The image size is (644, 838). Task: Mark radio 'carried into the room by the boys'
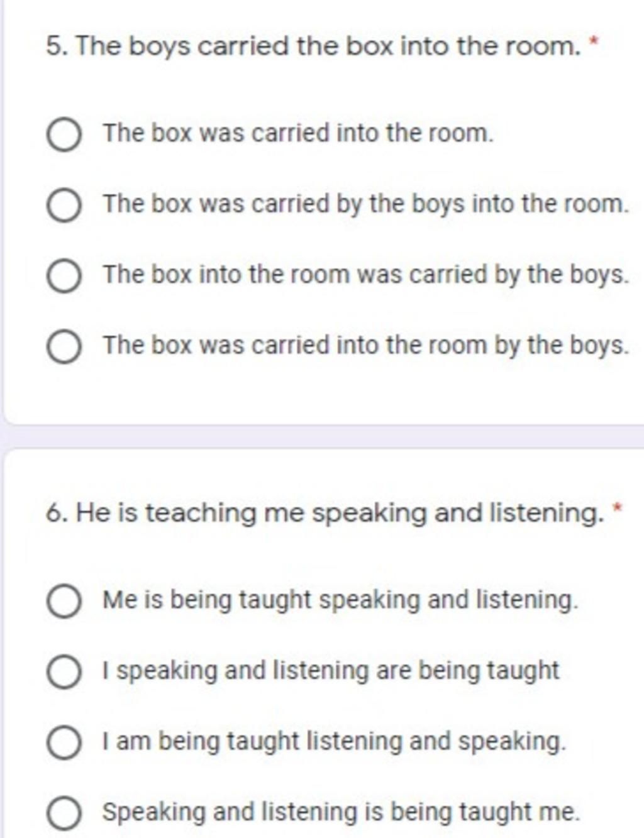pyautogui.click(x=64, y=348)
